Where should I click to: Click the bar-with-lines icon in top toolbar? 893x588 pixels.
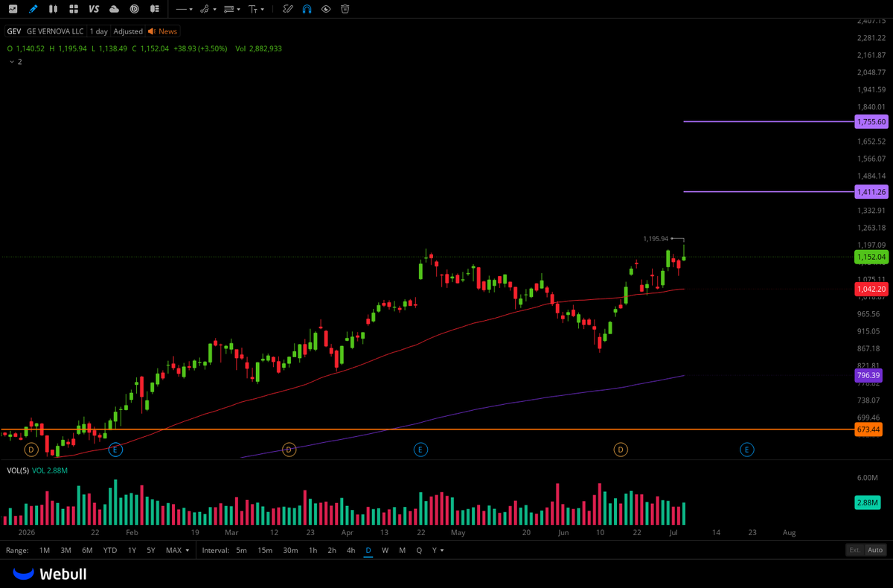[x=154, y=9]
